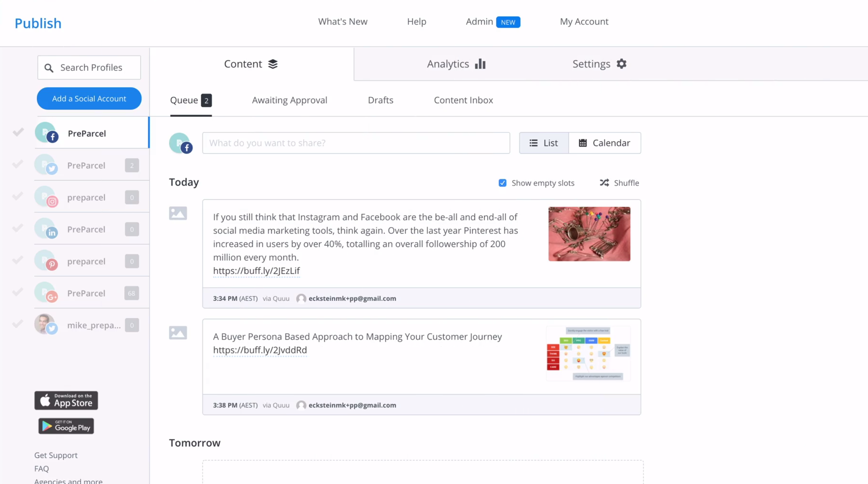Screen dimensions: 868x484
Task: Click user icon on 3:34 PM post
Action: tap(301, 298)
